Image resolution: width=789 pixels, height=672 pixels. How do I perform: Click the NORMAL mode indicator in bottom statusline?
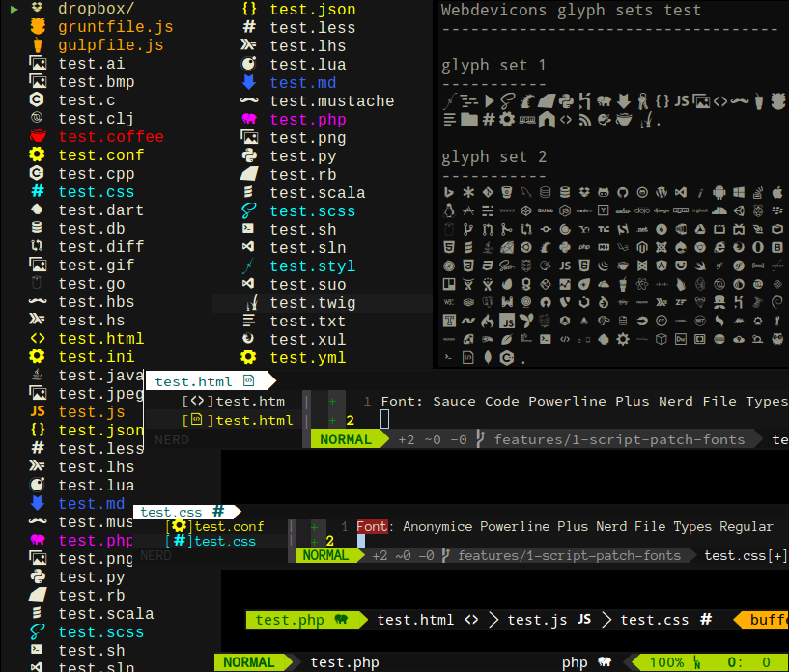coord(249,662)
